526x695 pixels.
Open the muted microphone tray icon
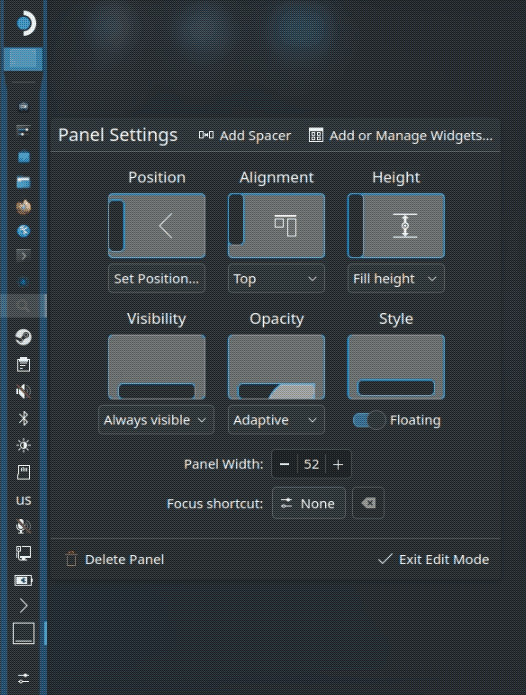pos(23,526)
